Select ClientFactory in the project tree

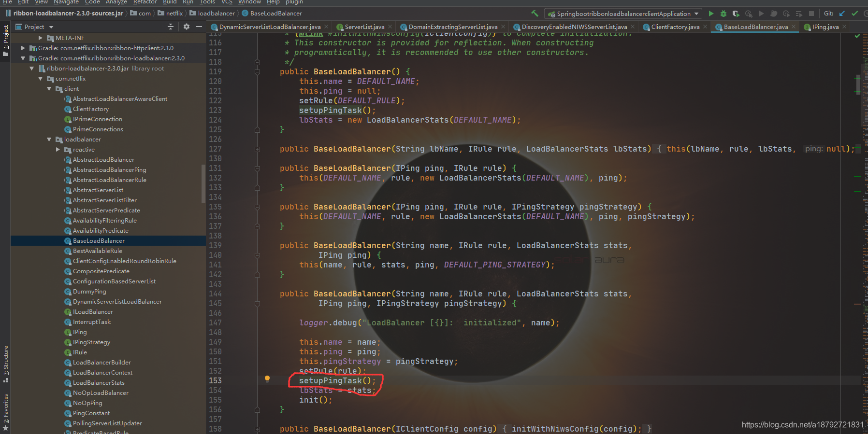click(91, 109)
